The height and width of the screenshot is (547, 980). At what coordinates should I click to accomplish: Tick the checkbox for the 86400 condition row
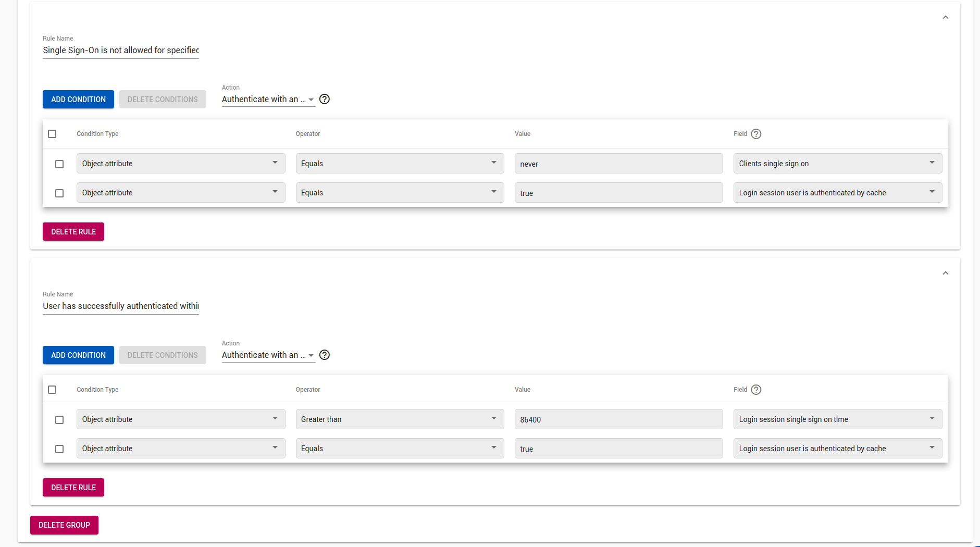59,420
